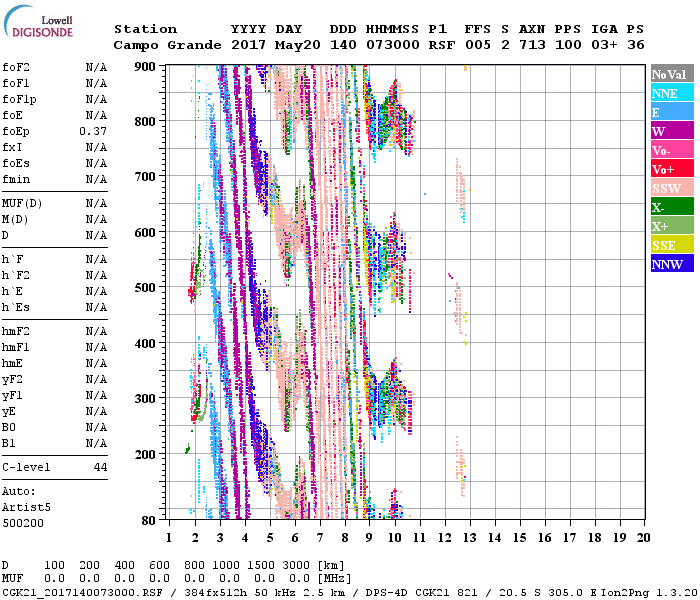The image size is (700, 600).
Task: Choose the Vo- pink legend entry
Action: (670, 151)
